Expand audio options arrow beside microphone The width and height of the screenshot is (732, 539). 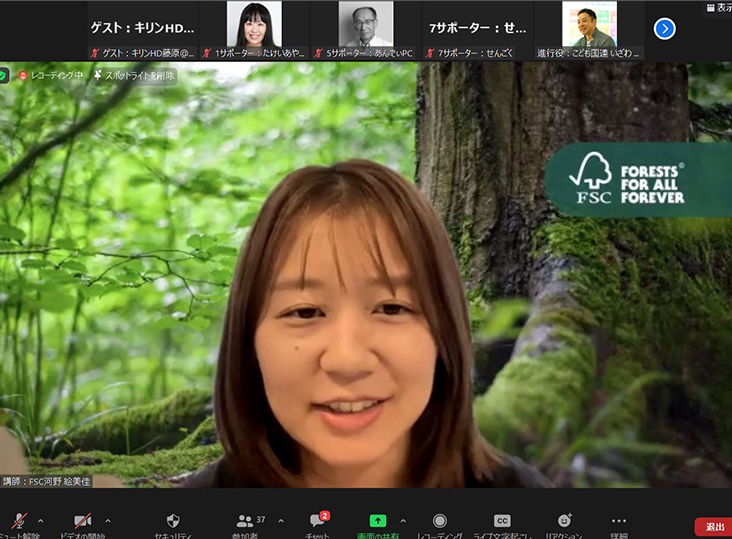[x=40, y=520]
